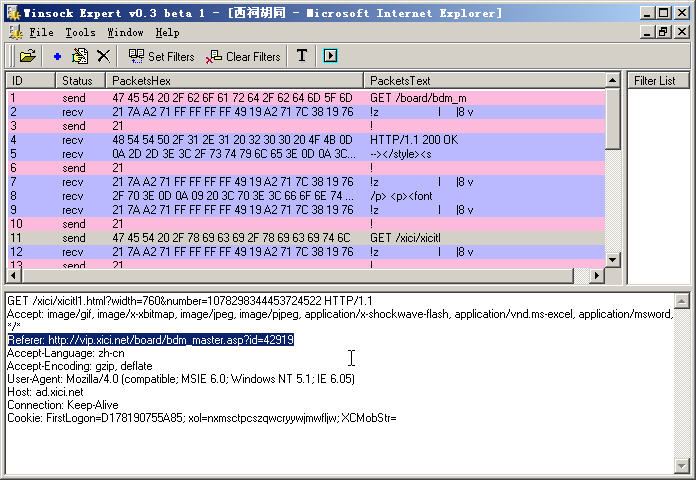
Task: Maximize the Winsock Expert window
Action: point(664,13)
